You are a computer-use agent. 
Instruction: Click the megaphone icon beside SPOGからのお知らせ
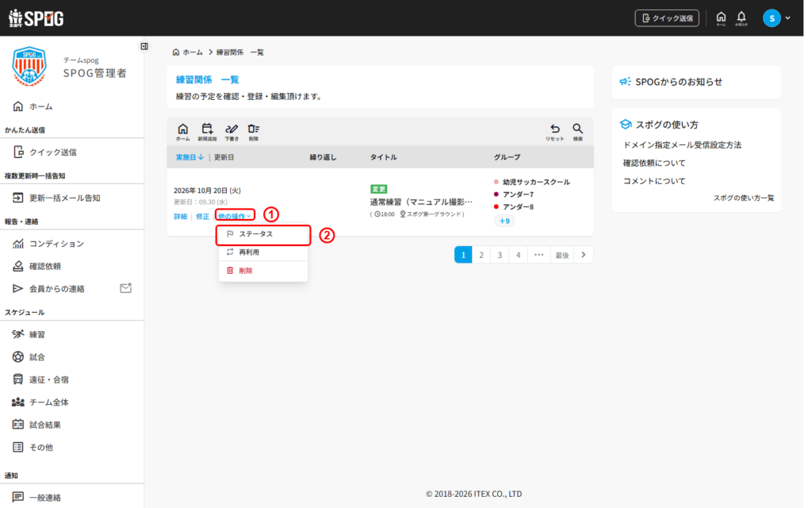coord(626,82)
